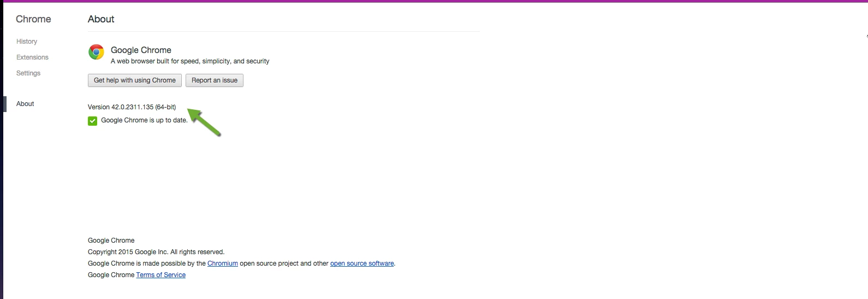Click the Version 42.0.2311.135 (64-bit) text

point(132,107)
